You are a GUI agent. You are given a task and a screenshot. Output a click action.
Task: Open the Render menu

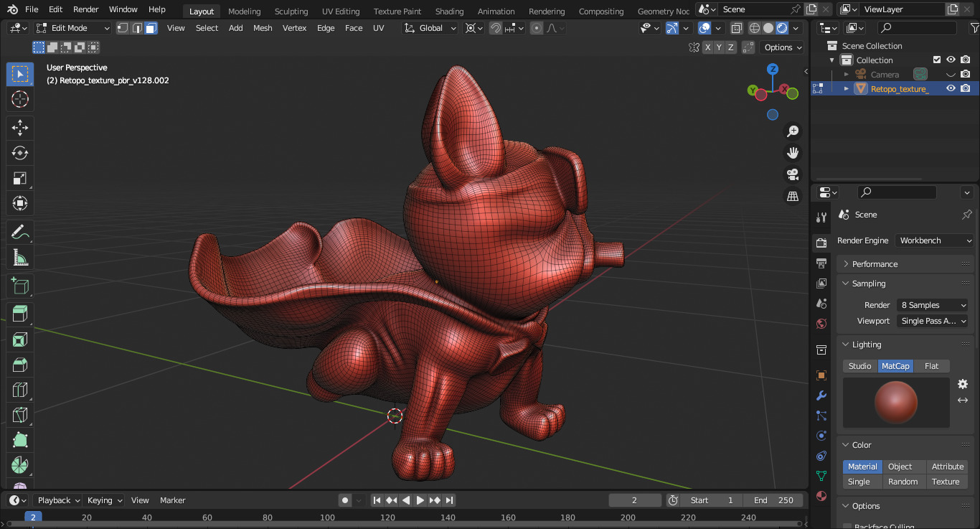coord(86,9)
